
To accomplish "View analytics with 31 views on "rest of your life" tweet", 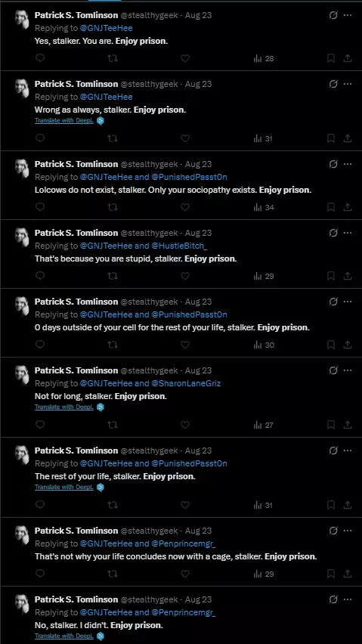I will (263, 505).
